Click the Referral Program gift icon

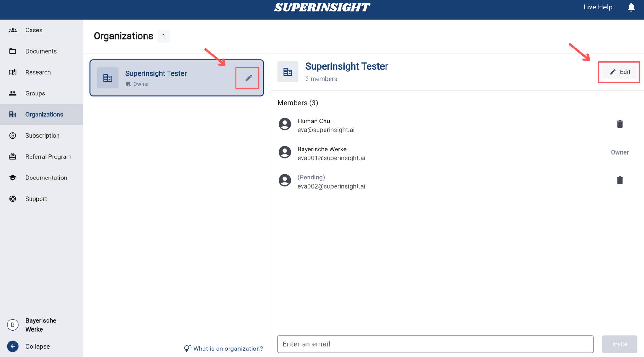[x=13, y=156]
